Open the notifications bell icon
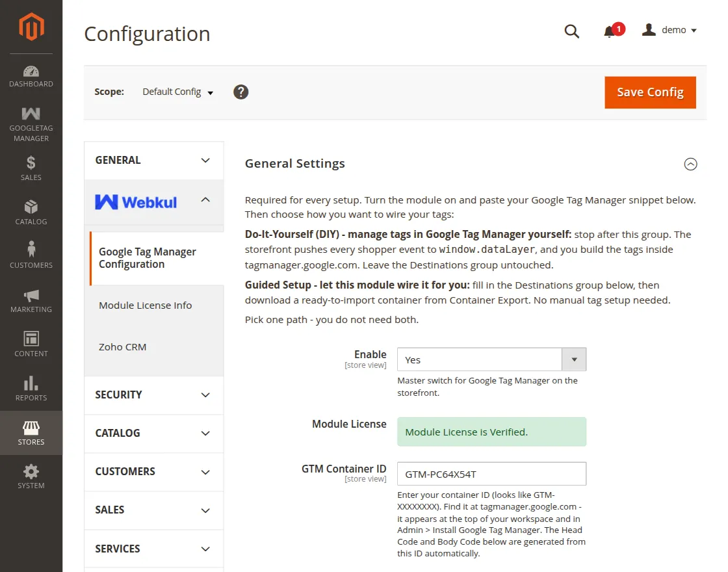728x572 pixels. [x=609, y=32]
